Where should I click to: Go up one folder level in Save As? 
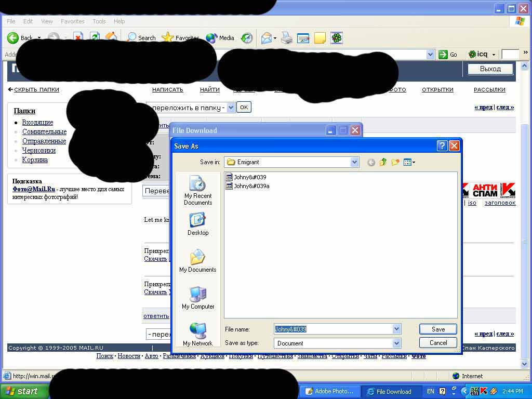pyautogui.click(x=383, y=162)
